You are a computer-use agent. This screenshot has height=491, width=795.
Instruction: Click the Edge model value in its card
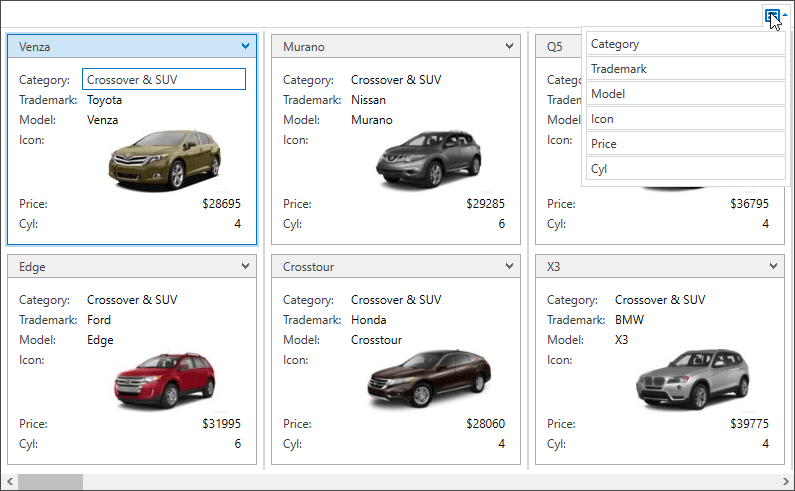100,340
